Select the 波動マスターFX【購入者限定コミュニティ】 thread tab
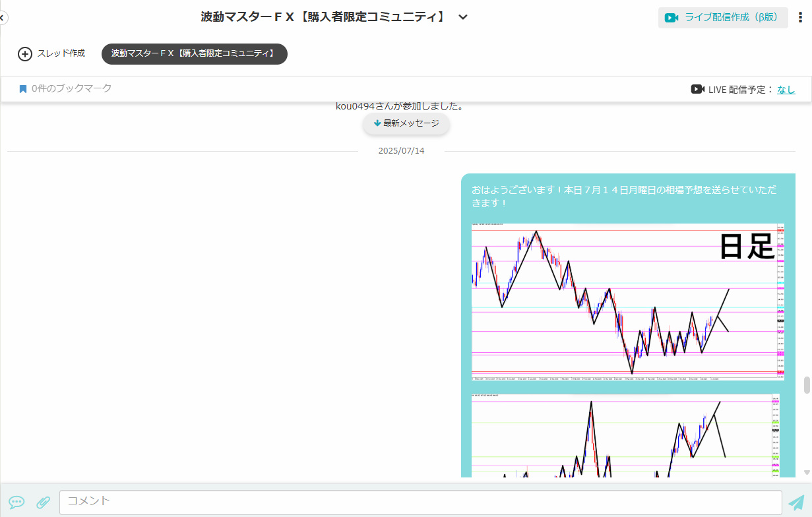Image resolution: width=812 pixels, height=517 pixels. pyautogui.click(x=195, y=53)
